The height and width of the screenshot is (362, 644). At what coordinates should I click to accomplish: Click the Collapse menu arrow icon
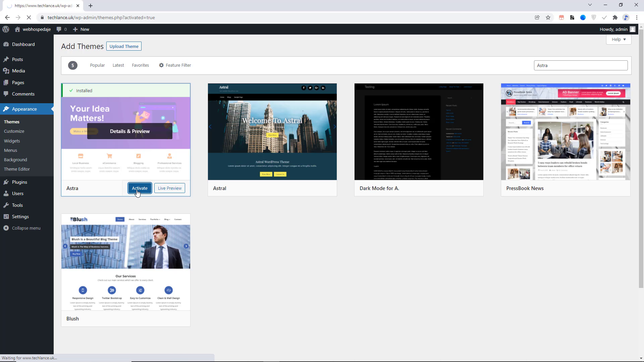pos(6,228)
